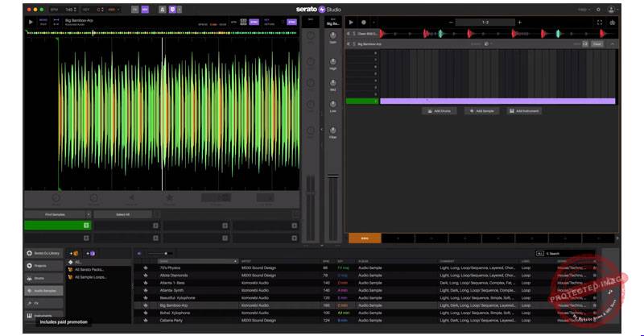Viewport: 644px width, 336px height.
Task: Open the Audio Samples library tab
Action: 43,291
